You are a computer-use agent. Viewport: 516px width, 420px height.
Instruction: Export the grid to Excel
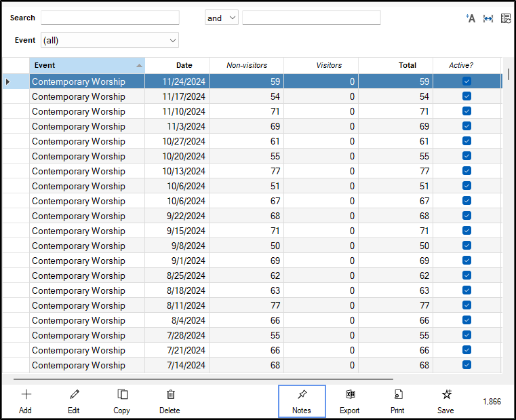pos(350,395)
